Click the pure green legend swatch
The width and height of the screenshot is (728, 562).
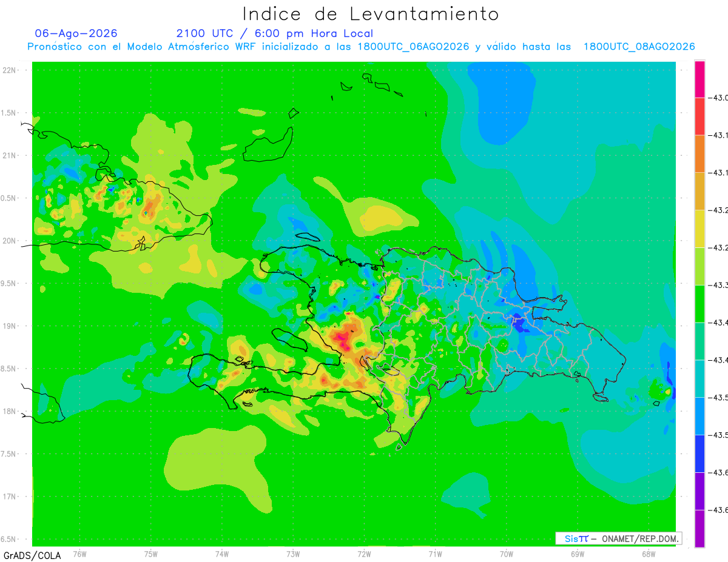point(699,303)
